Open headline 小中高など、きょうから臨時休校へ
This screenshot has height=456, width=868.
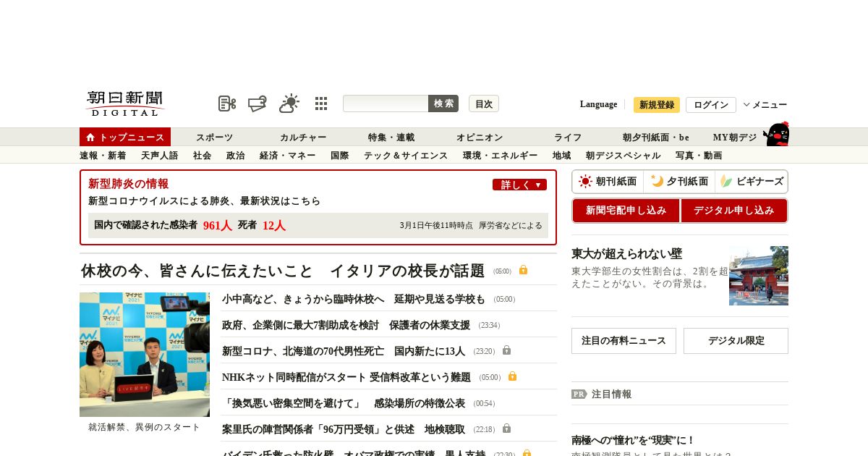354,299
